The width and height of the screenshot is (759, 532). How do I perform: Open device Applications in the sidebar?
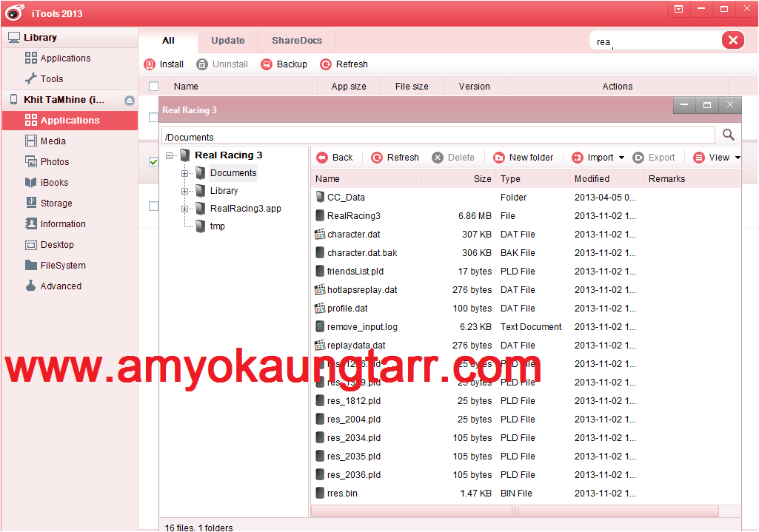70,121
